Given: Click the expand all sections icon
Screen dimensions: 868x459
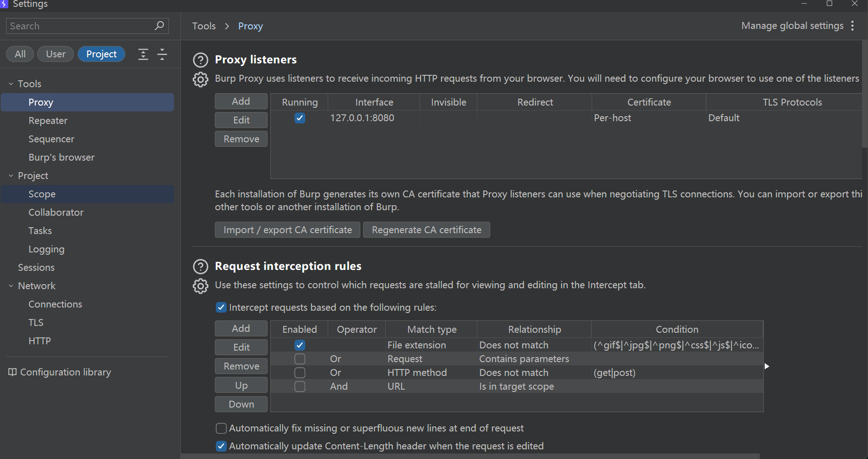Looking at the screenshot, I should [143, 55].
